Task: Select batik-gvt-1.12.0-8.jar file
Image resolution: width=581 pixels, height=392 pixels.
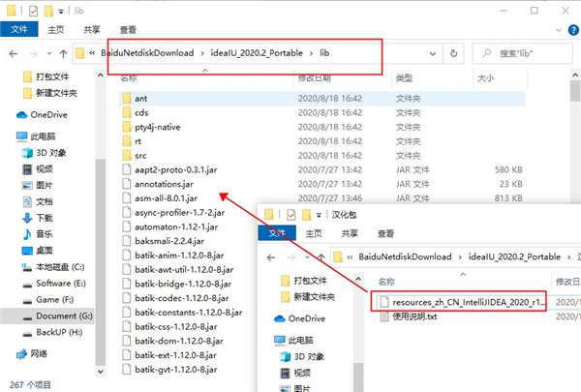Action: [x=176, y=370]
